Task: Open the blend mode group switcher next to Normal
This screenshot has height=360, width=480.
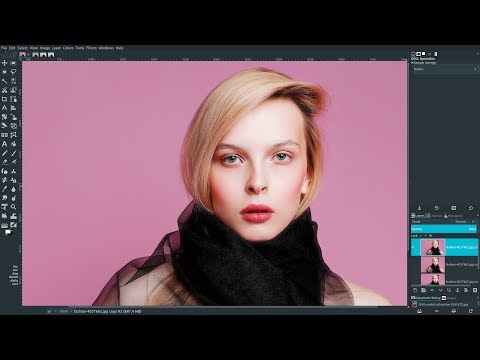Action: [x=473, y=221]
